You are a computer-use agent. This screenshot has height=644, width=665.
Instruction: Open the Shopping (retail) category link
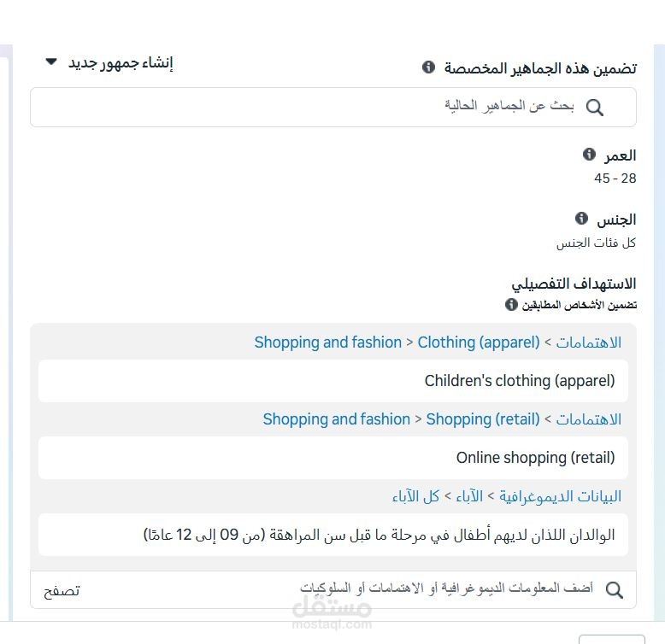tap(483, 419)
